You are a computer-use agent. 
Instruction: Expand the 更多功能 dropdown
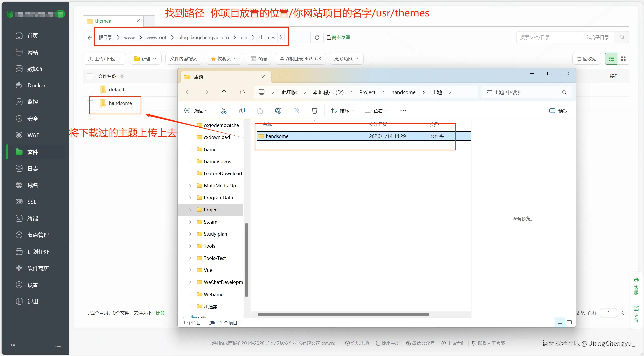(x=346, y=59)
